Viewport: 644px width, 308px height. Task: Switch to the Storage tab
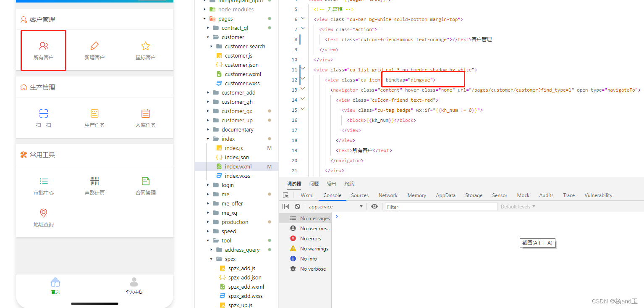(474, 195)
